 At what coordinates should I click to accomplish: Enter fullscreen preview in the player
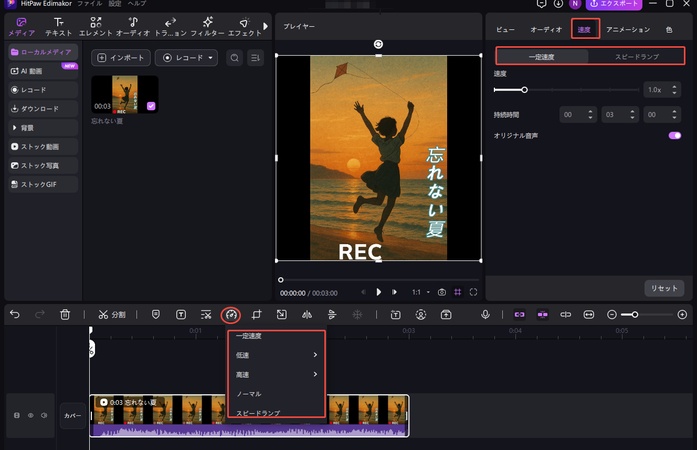(x=475, y=292)
